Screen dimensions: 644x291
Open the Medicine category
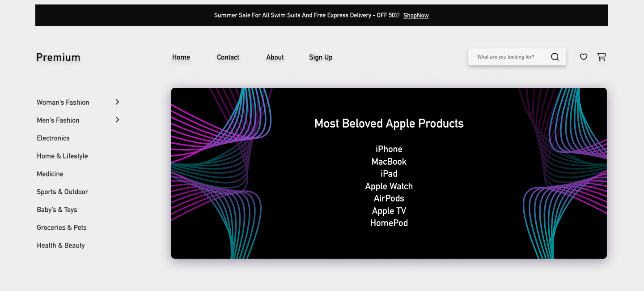tap(50, 174)
